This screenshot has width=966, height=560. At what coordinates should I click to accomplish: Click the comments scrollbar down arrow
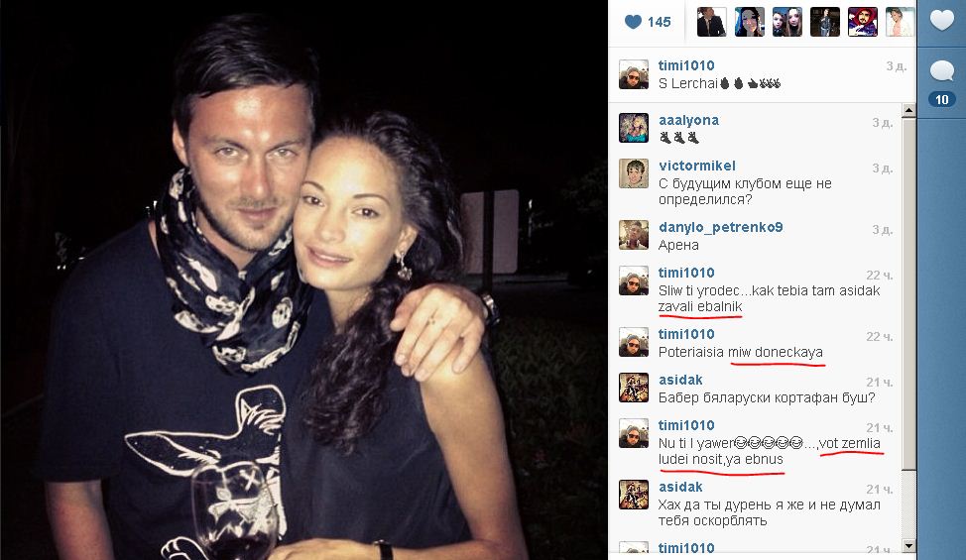[x=908, y=545]
